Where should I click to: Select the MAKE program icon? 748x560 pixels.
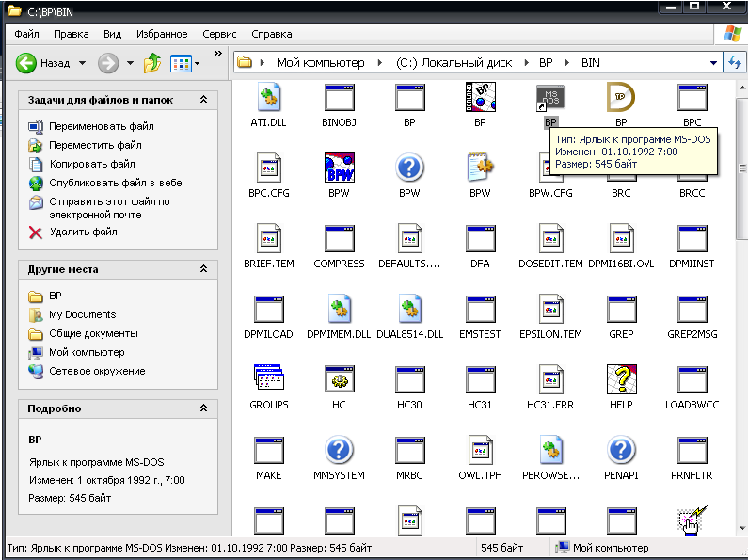pos(268,450)
